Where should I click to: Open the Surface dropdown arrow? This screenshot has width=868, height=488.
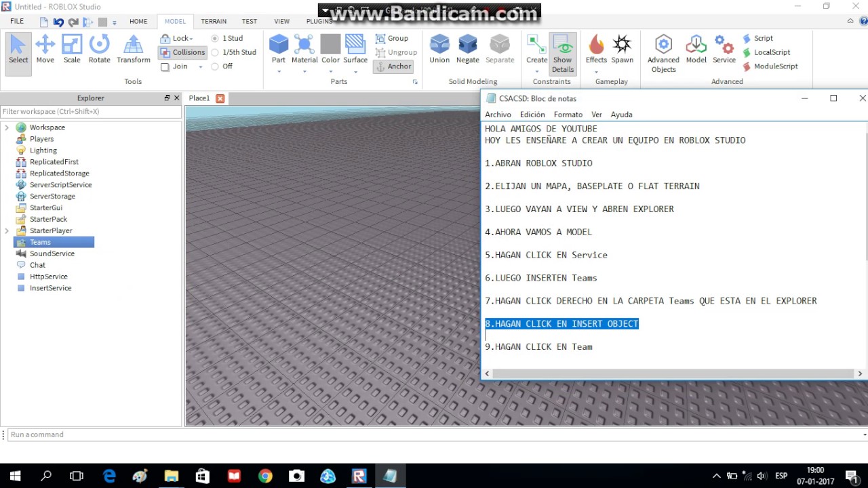click(355, 72)
